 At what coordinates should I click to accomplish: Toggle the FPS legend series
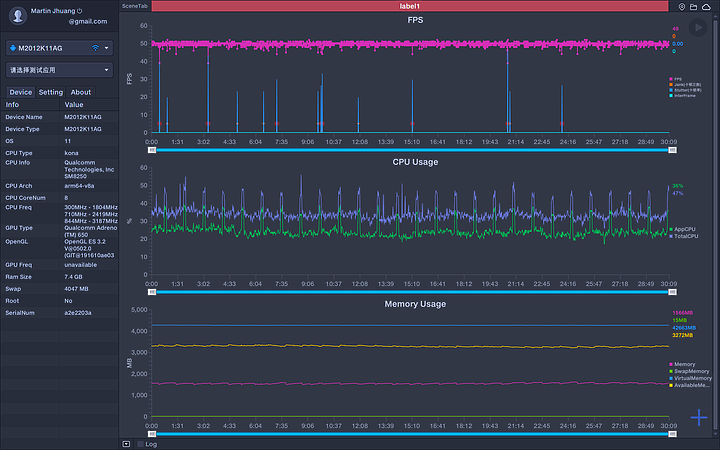coord(675,79)
